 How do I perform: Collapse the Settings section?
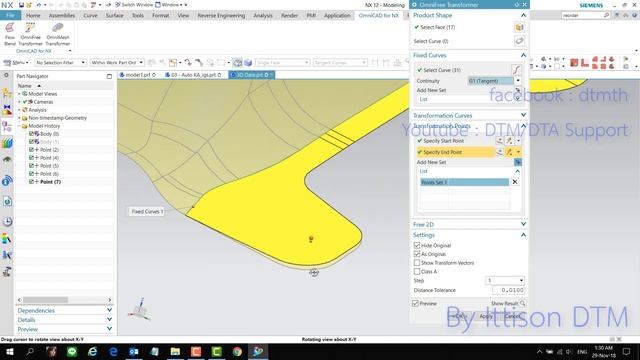(x=523, y=235)
